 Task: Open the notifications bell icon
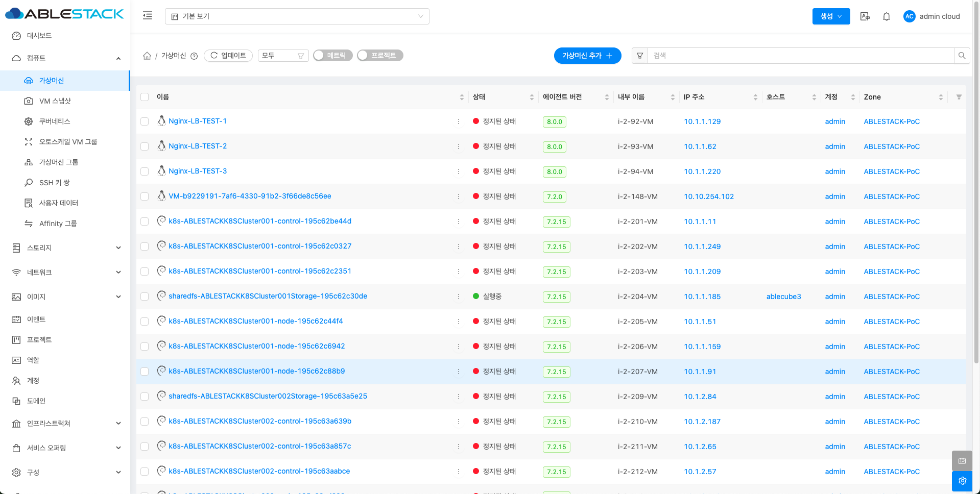887,16
